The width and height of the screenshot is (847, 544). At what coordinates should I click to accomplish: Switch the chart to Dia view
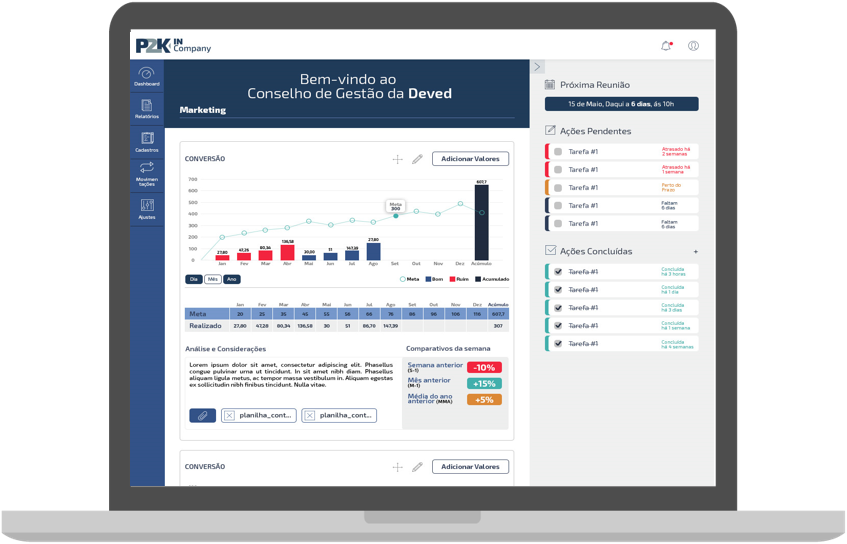pos(194,279)
